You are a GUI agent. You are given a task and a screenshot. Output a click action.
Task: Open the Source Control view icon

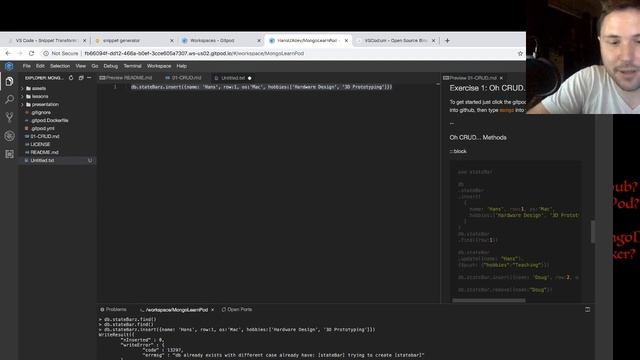coord(9,118)
